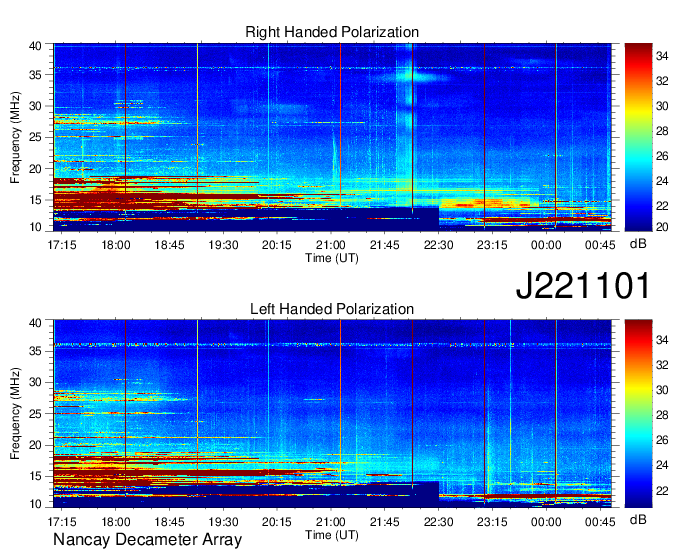Click the 22 dB value on the Left Handed color bar
Image resolution: width=680 pixels, height=552 pixels.
[x=662, y=490]
